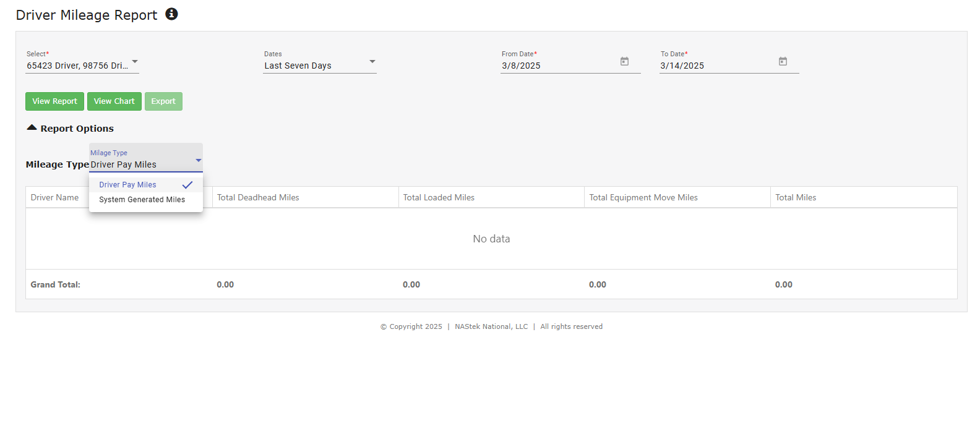This screenshot has width=980, height=439.
Task: Collapse the Report Options section
Action: pyautogui.click(x=32, y=128)
